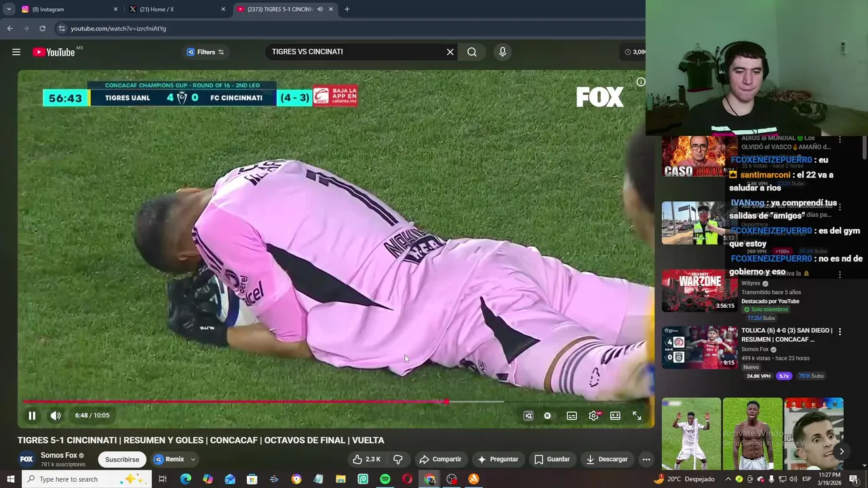
Task: Pause the YouTube video
Action: tap(32, 415)
